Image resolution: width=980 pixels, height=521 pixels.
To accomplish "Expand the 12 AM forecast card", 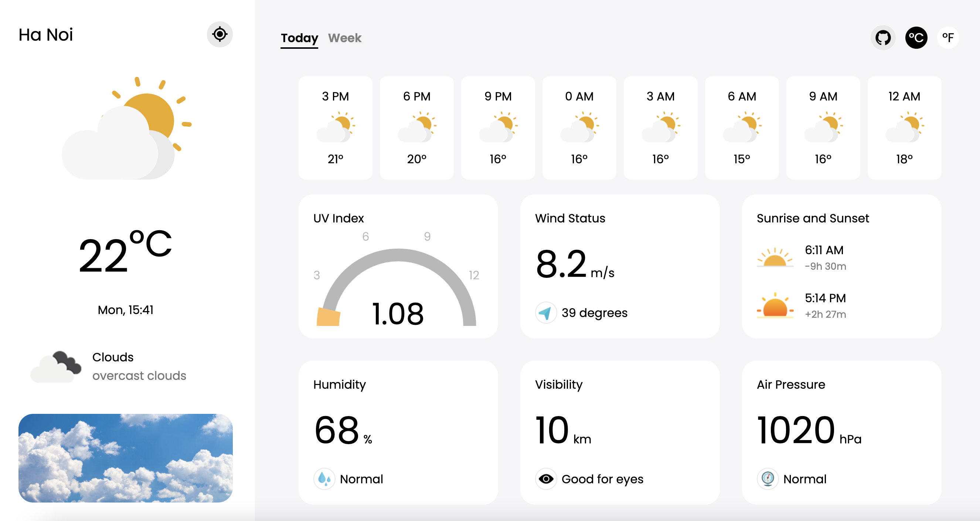I will click(904, 128).
